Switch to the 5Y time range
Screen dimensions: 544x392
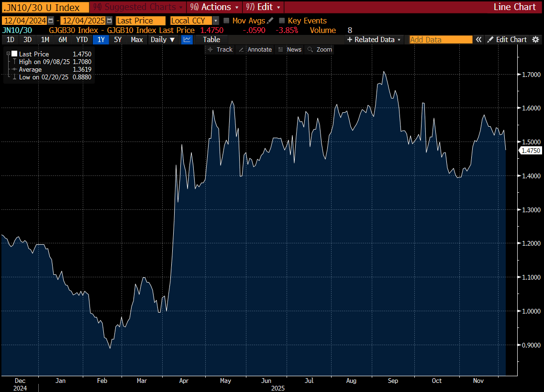tap(118, 40)
